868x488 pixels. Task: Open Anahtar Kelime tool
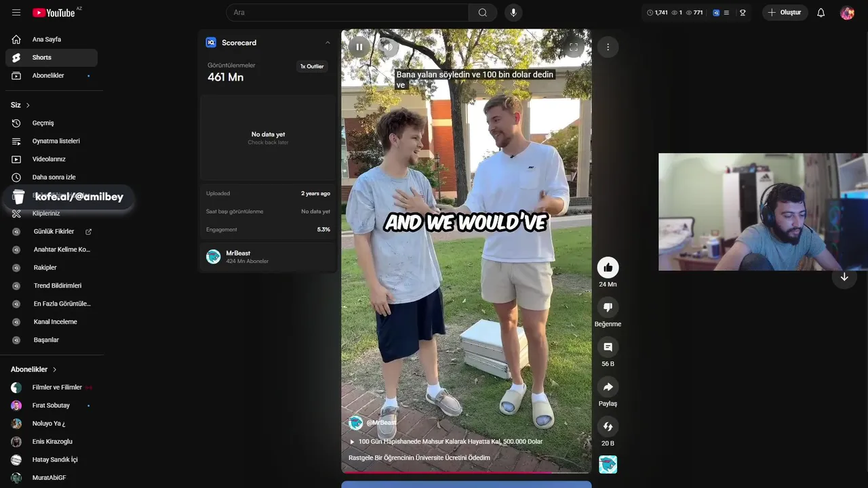point(52,249)
